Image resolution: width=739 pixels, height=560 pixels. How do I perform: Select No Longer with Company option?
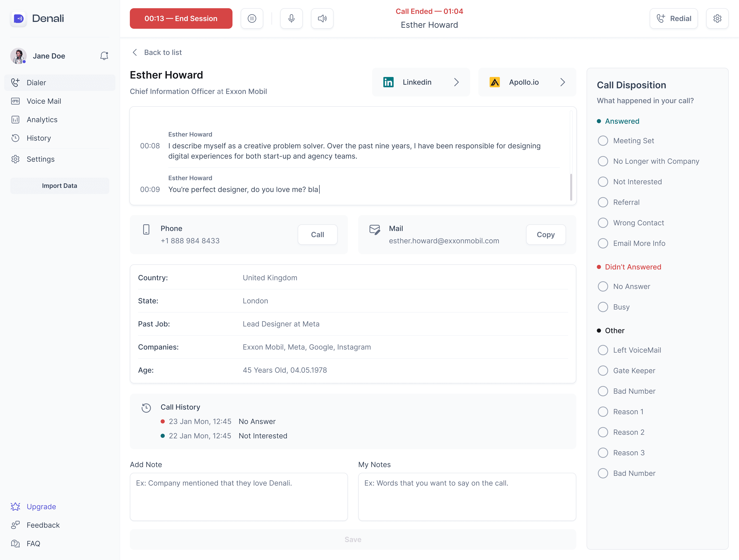[x=603, y=161]
